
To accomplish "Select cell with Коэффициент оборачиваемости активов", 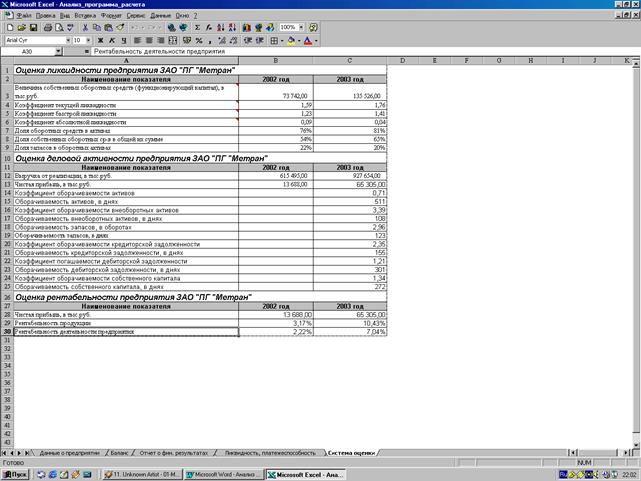I will tap(126, 193).
